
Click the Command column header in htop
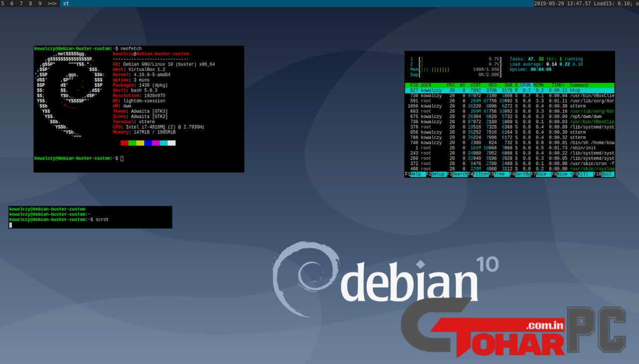pyautogui.click(x=579, y=85)
